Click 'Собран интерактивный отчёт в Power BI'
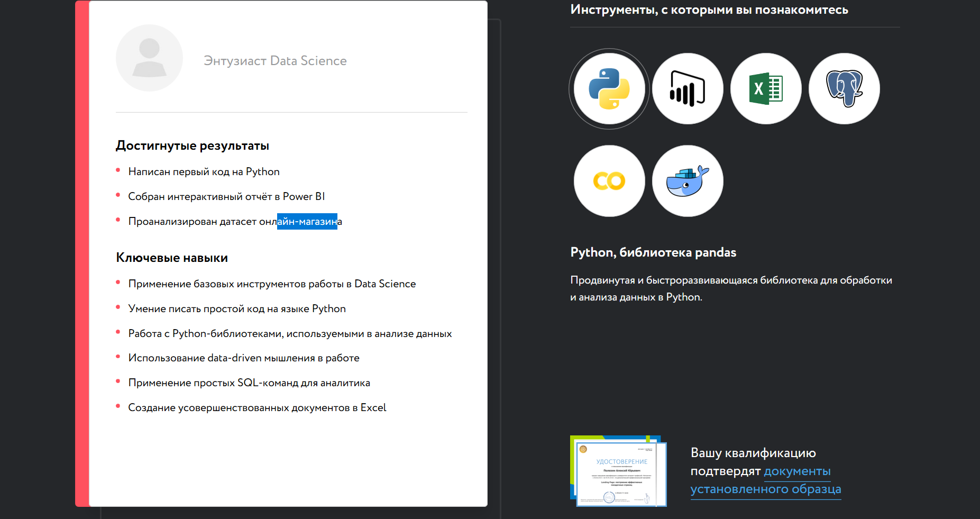The height and width of the screenshot is (519, 980). [226, 196]
